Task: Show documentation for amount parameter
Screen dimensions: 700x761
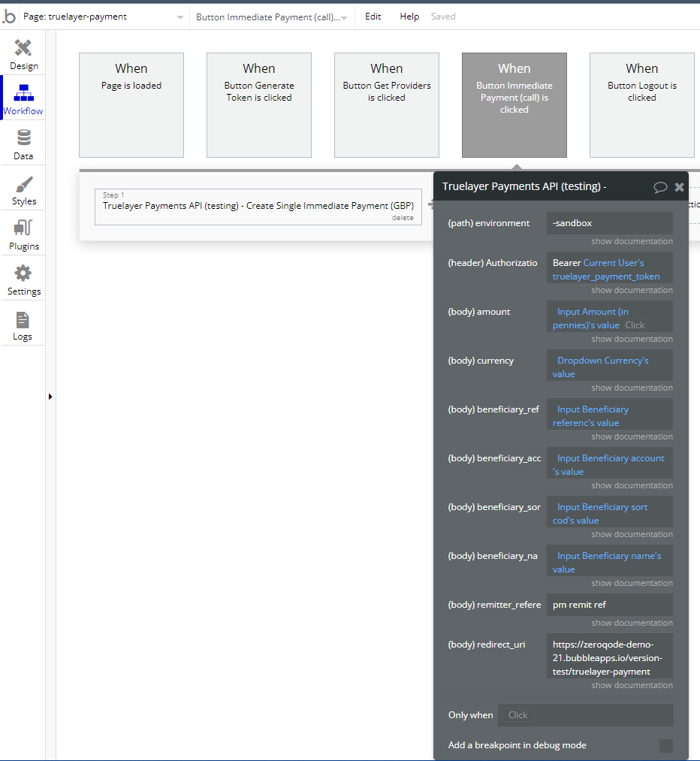Action: [x=632, y=339]
